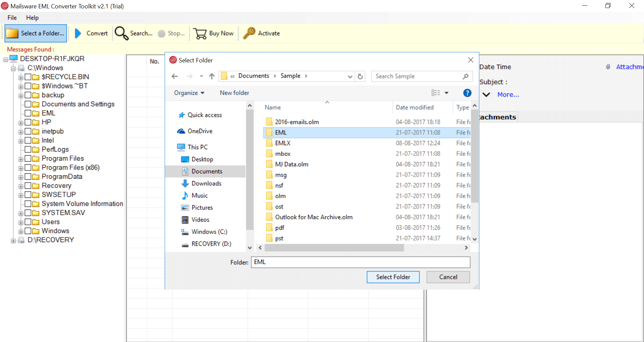Click the Select Folder button
This screenshot has height=342, width=644.
pyautogui.click(x=393, y=277)
